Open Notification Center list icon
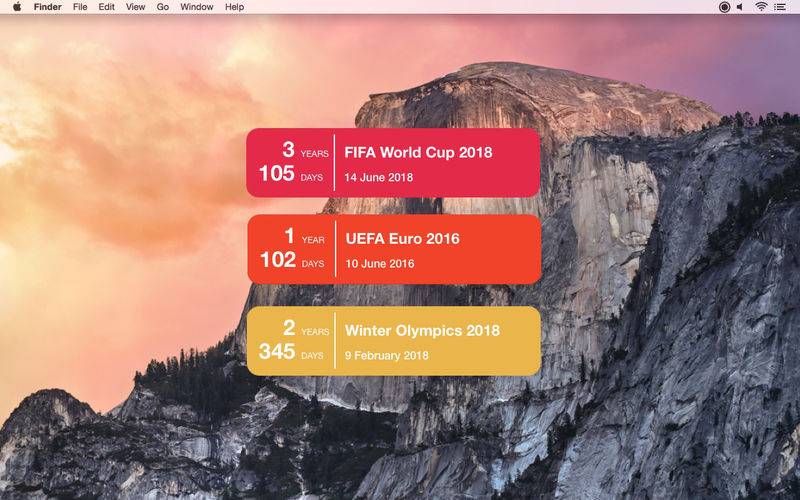The width and height of the screenshot is (800, 500). click(780, 7)
